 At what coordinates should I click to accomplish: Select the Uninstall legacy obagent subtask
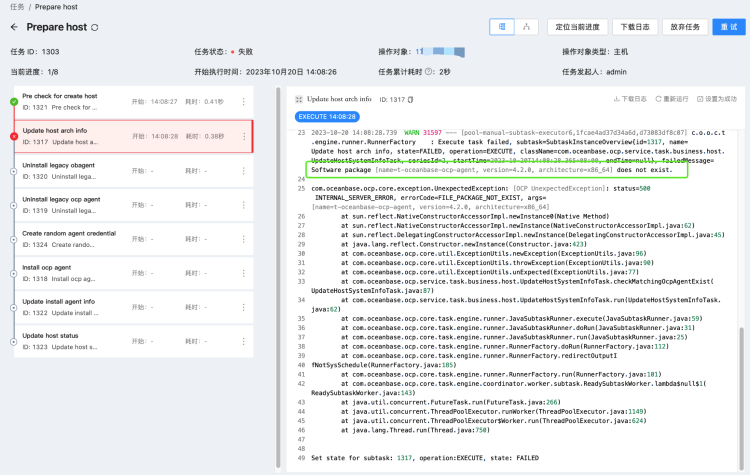tap(133, 171)
